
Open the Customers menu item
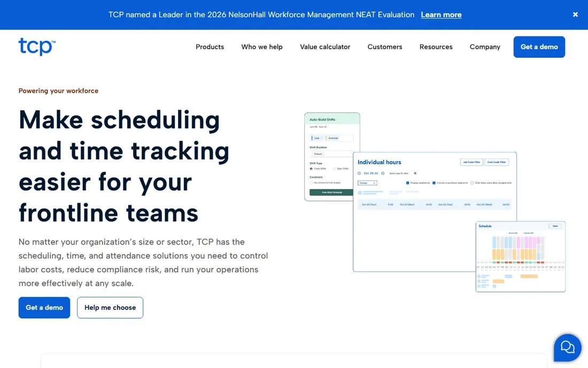[385, 47]
